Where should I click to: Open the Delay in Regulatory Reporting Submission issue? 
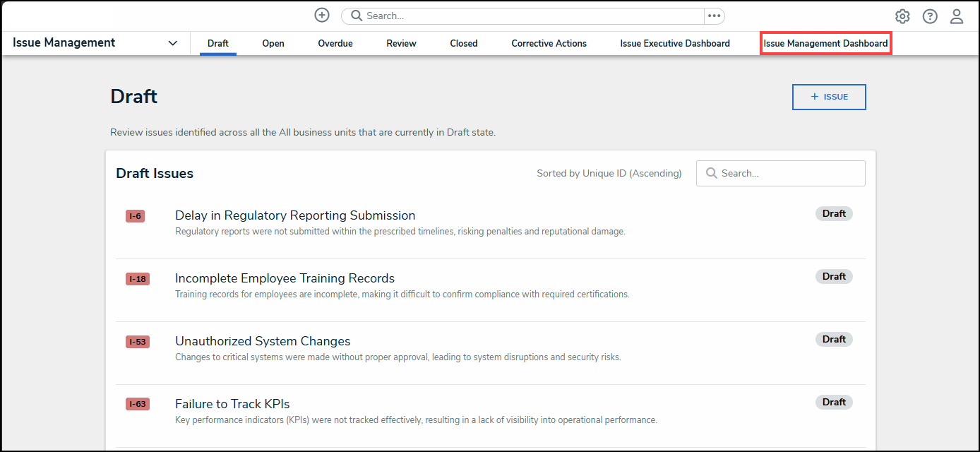[295, 215]
